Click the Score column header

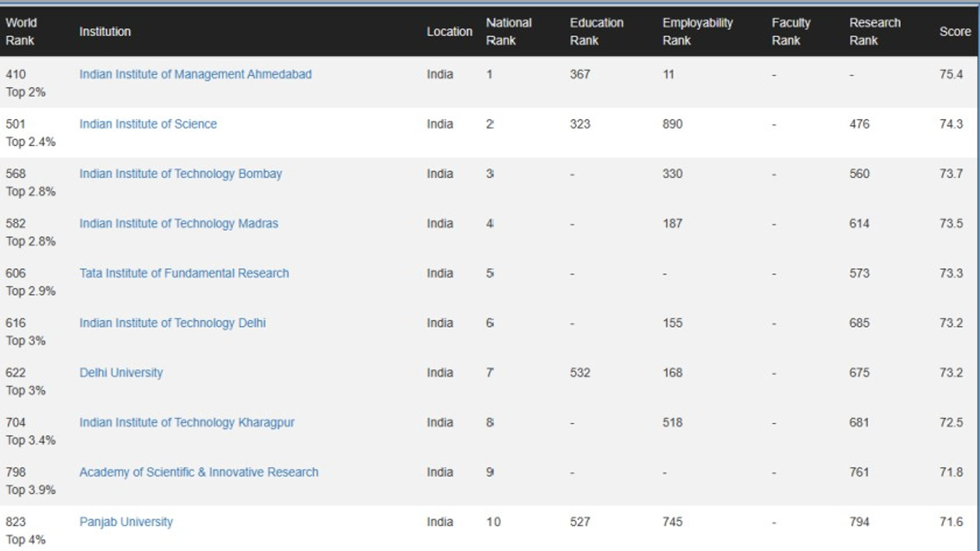[x=954, y=32]
